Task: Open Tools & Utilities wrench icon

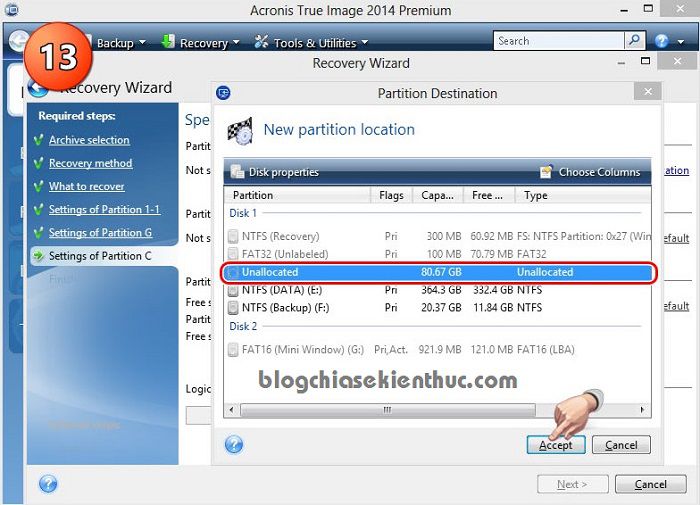Action: coord(261,42)
